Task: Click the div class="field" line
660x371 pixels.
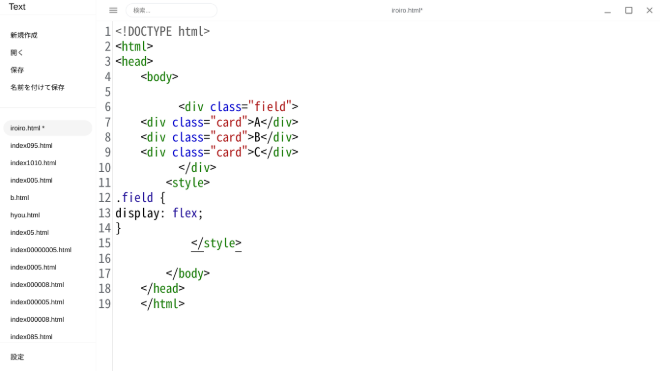Action: (238, 107)
